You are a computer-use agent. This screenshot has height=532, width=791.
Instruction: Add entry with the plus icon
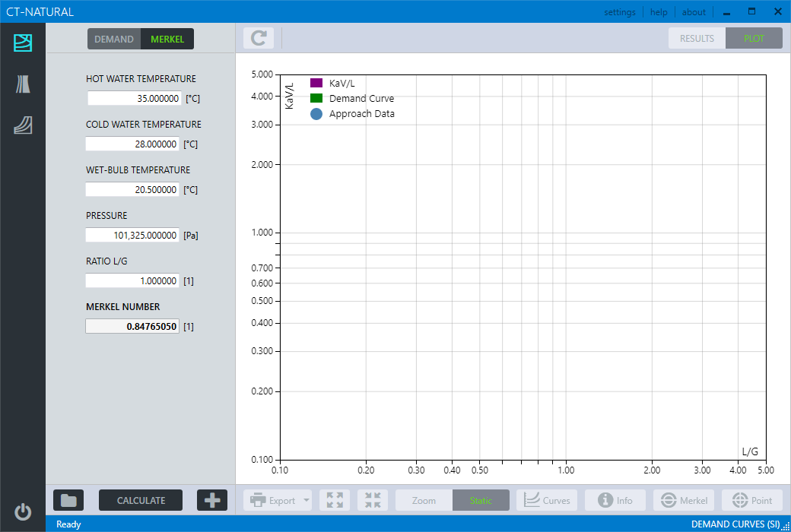coord(212,500)
